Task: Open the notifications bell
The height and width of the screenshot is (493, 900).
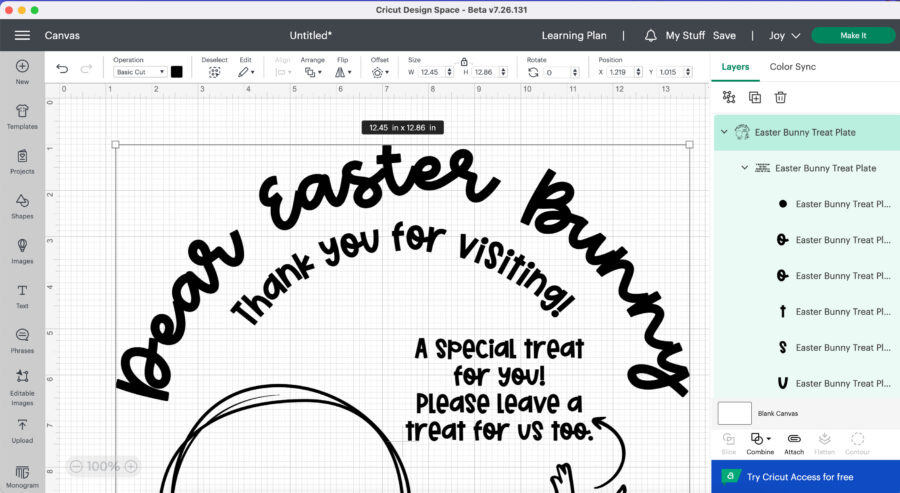Action: pyautogui.click(x=651, y=35)
